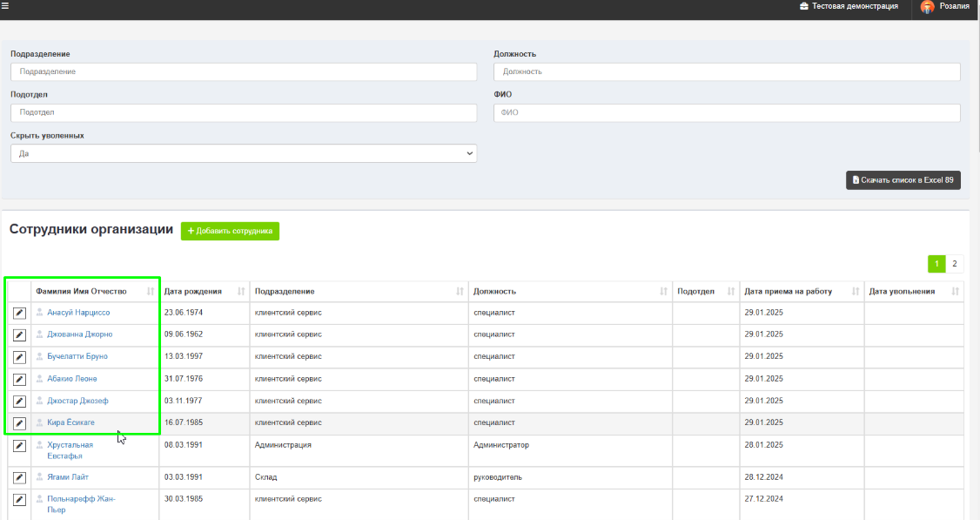The height and width of the screenshot is (520, 980).
Task: Click person icon beside Анасуй Нарциссо
Action: pos(39,312)
